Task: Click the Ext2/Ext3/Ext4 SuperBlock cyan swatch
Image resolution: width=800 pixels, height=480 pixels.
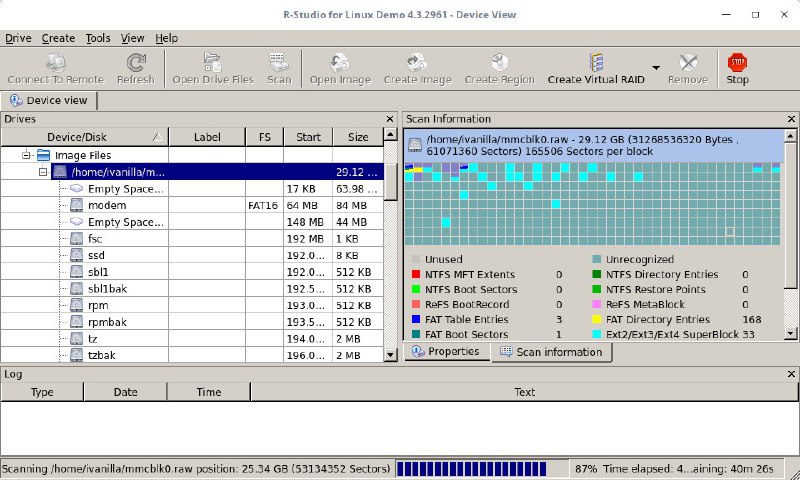Action: (x=596, y=334)
